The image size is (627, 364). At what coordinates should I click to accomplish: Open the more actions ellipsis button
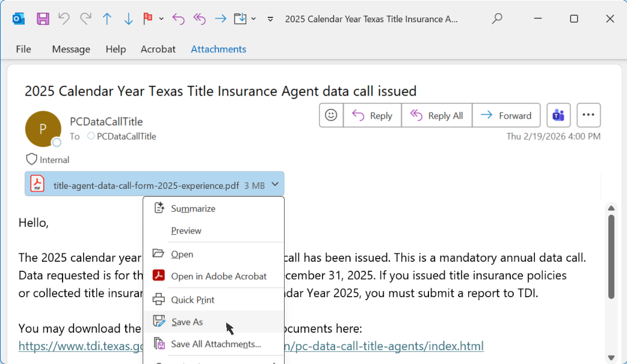pyautogui.click(x=588, y=116)
